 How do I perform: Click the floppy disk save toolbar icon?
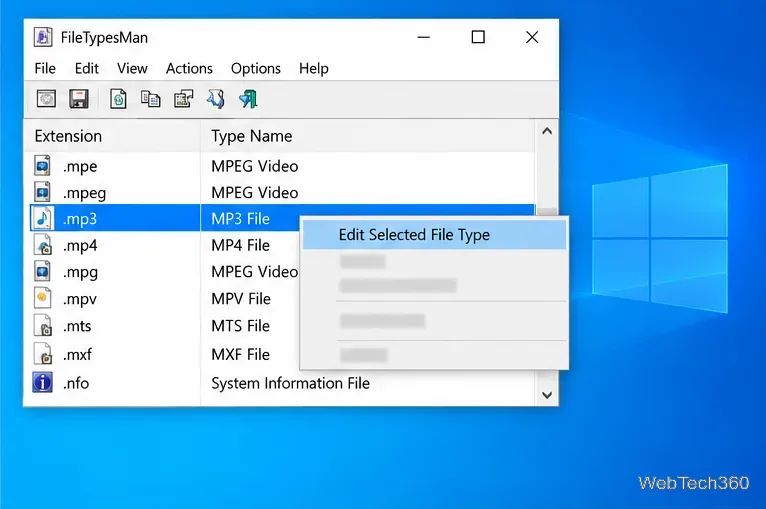pyautogui.click(x=79, y=99)
